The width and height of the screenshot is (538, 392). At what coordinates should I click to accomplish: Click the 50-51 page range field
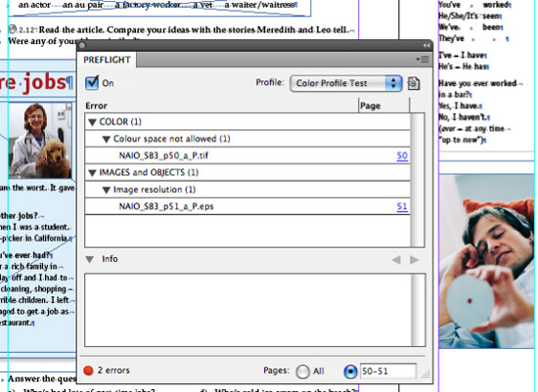click(x=388, y=371)
